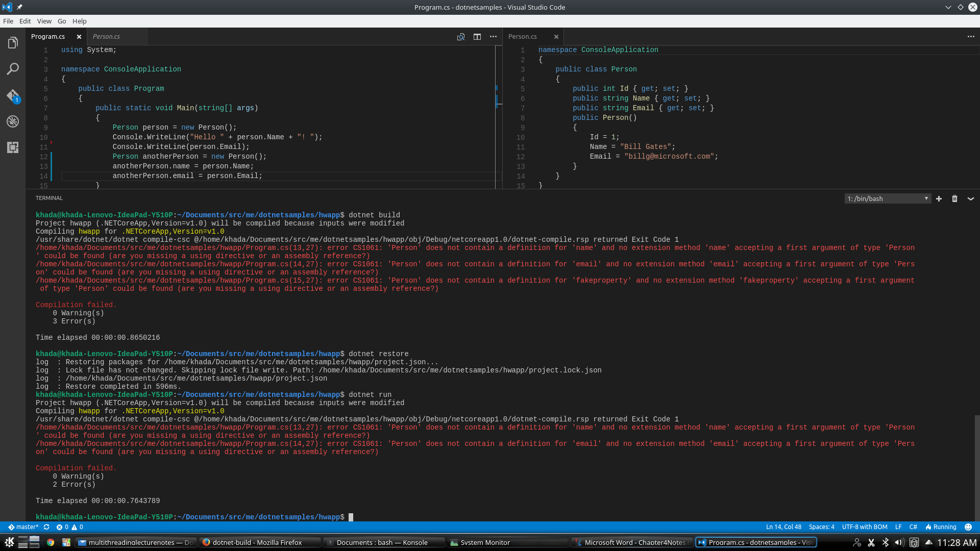Open more actions for the left editor group
980x551 pixels.
click(493, 37)
